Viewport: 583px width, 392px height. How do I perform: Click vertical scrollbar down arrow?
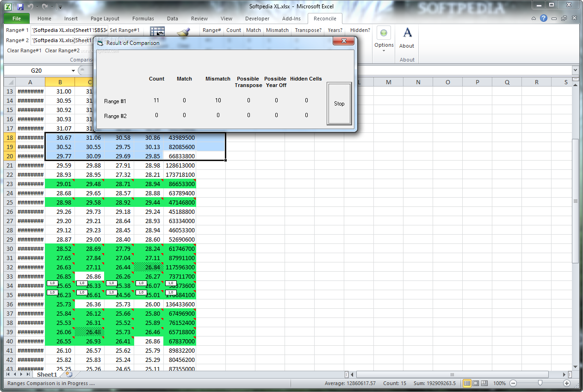(576, 366)
